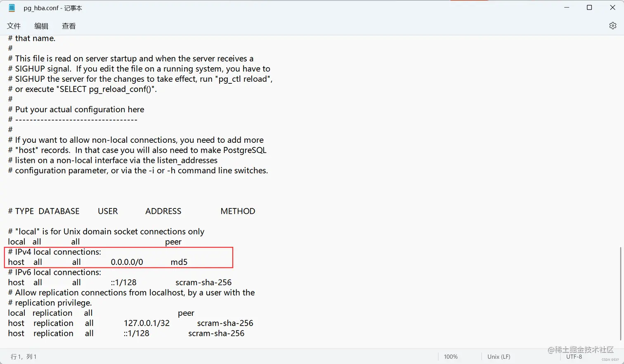Open Notepad settings gear icon
Screen dimensions: 624x364
(x=613, y=26)
